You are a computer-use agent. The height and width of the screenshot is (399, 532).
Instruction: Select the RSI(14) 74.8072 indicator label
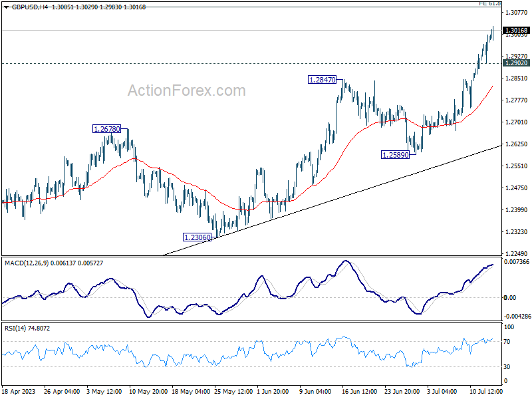tap(27, 329)
